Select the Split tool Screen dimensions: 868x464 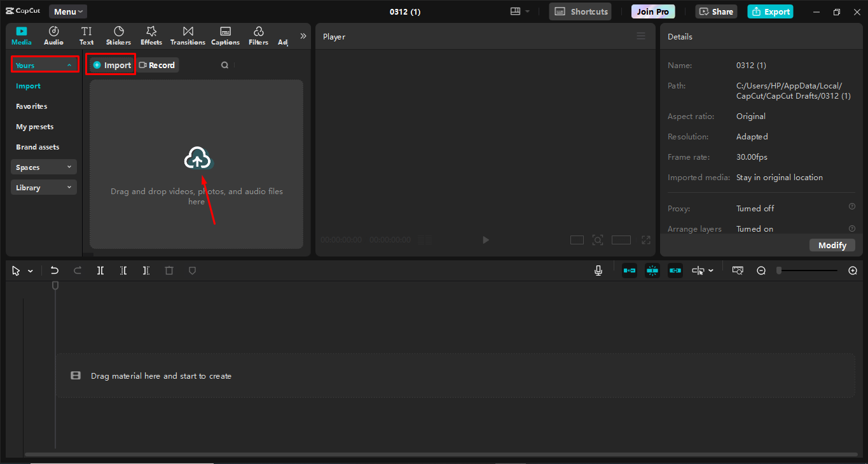pyautogui.click(x=100, y=270)
